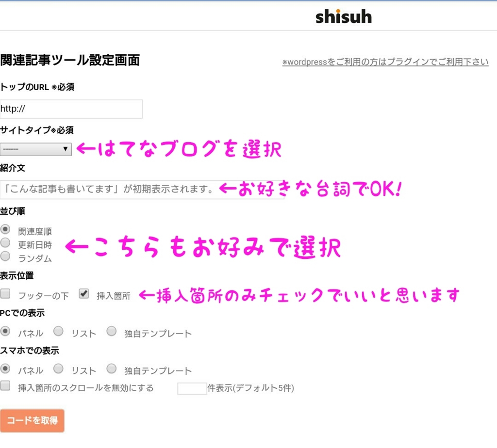The image size is (497, 448).
Task: Check the フッターの下 display position
Action: coord(5,293)
